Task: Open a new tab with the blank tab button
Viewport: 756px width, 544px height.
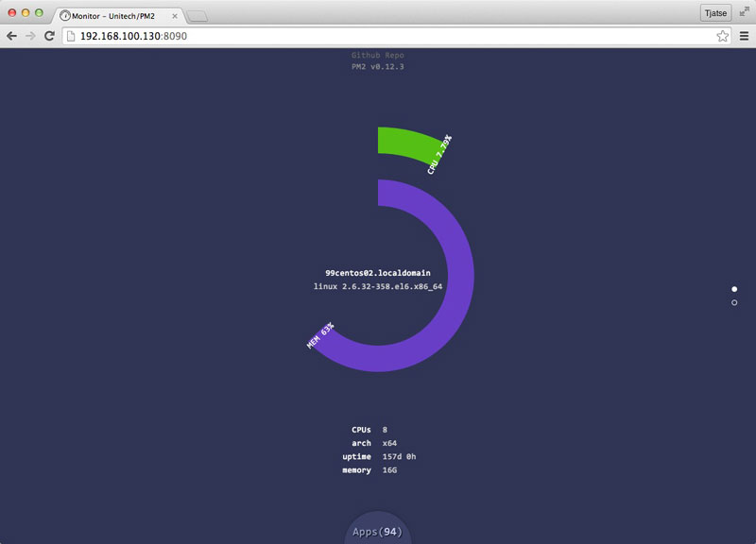Action: tap(198, 17)
